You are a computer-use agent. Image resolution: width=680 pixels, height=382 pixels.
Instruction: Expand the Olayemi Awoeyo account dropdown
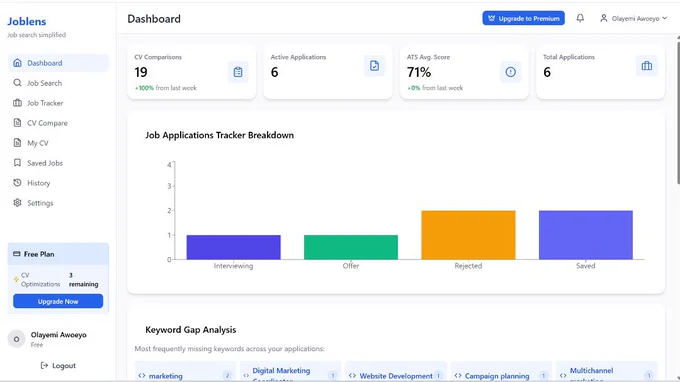(634, 18)
